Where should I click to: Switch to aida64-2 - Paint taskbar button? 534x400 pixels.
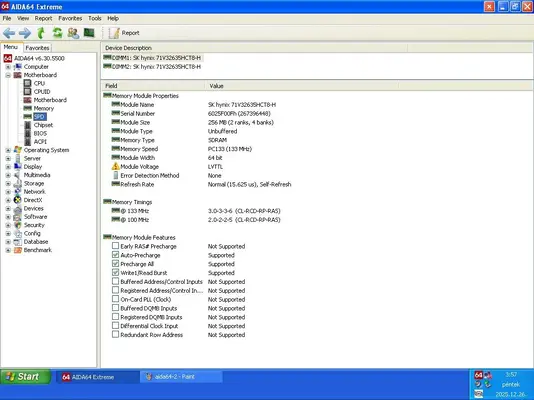click(x=181, y=377)
